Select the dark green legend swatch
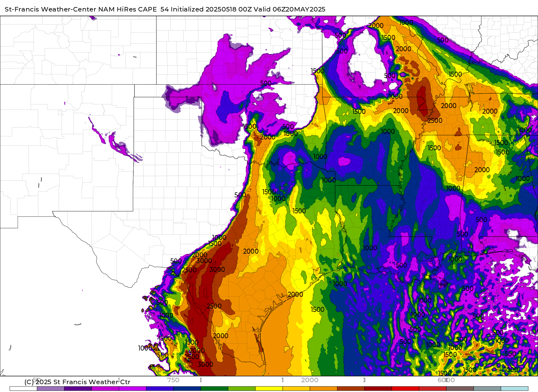 point(214,389)
